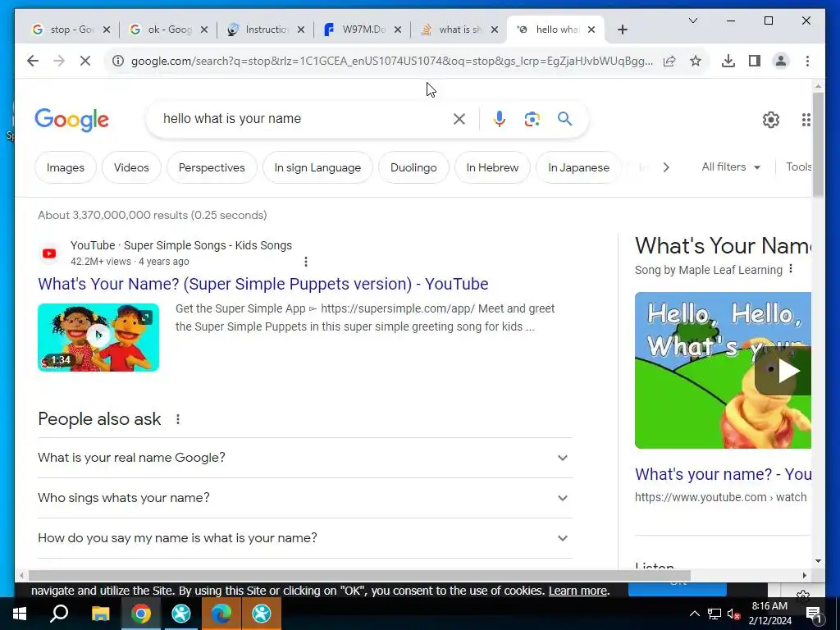The image size is (840, 630).
Task: Open Chrome side panel
Action: pyautogui.click(x=755, y=61)
